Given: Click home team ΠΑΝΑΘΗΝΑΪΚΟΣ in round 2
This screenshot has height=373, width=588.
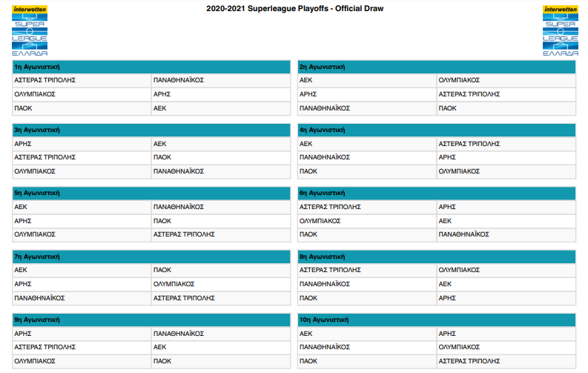Looking at the screenshot, I should (325, 108).
